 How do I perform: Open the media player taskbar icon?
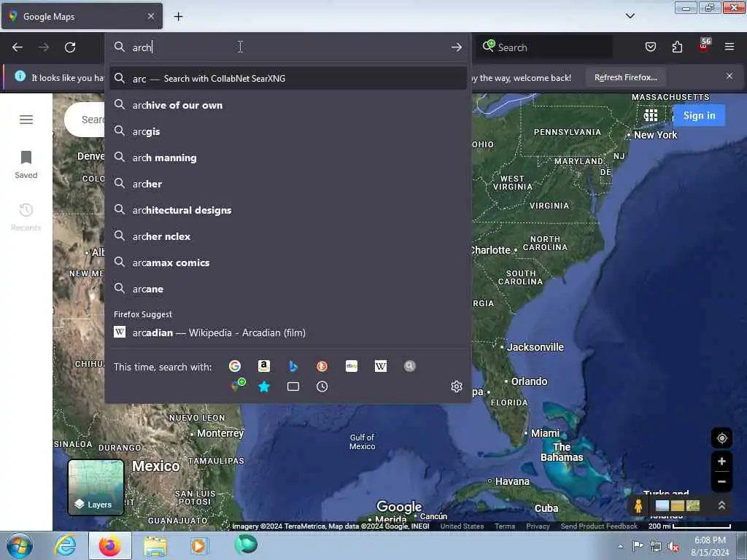[x=198, y=546]
